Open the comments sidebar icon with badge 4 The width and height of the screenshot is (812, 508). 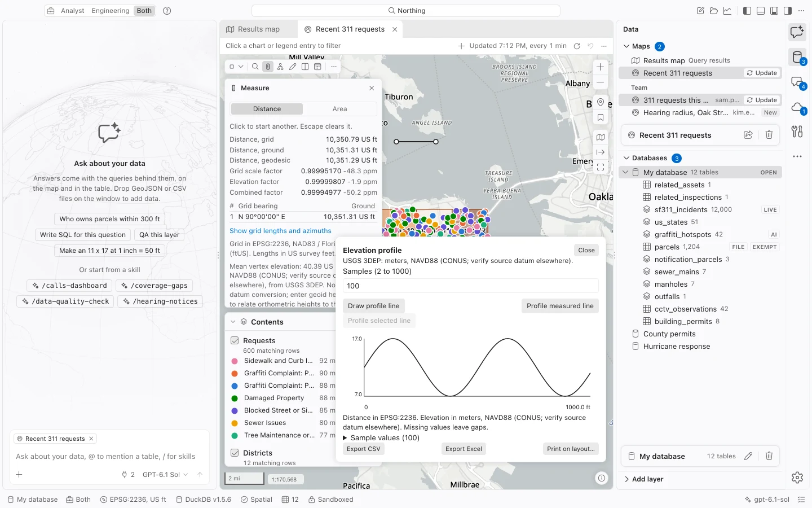[x=797, y=82]
